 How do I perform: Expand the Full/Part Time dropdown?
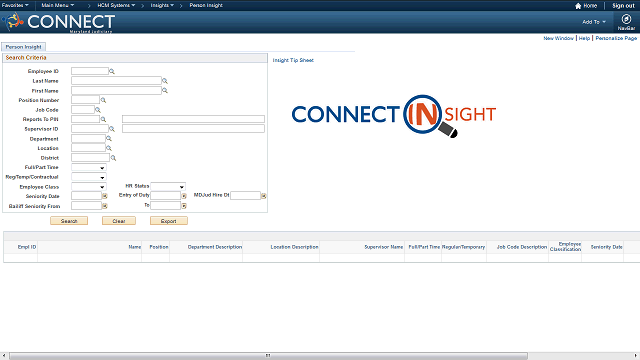tap(89, 167)
